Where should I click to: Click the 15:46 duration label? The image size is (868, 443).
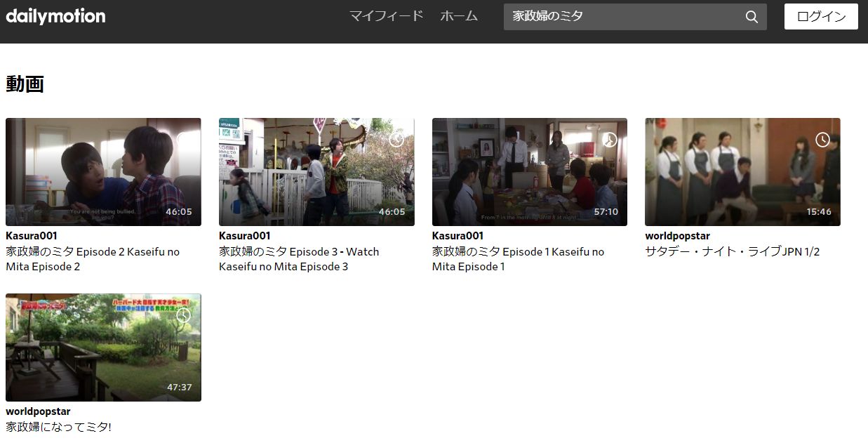(x=819, y=212)
